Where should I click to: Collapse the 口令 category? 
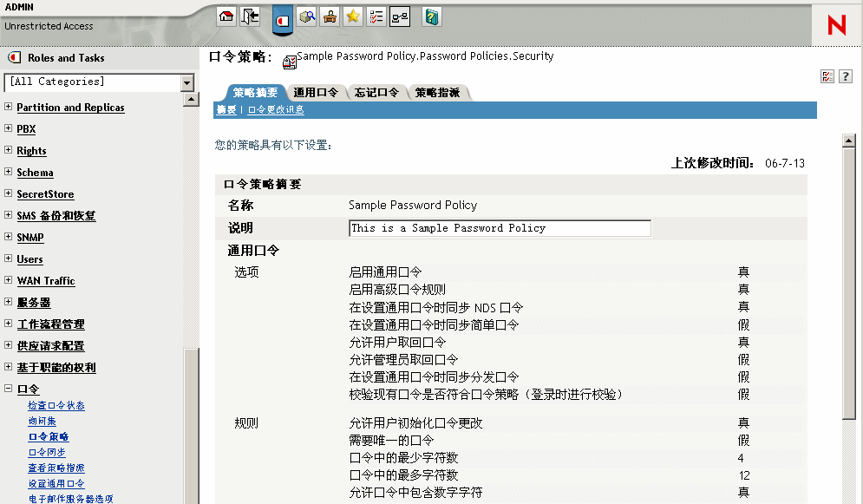coord(9,388)
